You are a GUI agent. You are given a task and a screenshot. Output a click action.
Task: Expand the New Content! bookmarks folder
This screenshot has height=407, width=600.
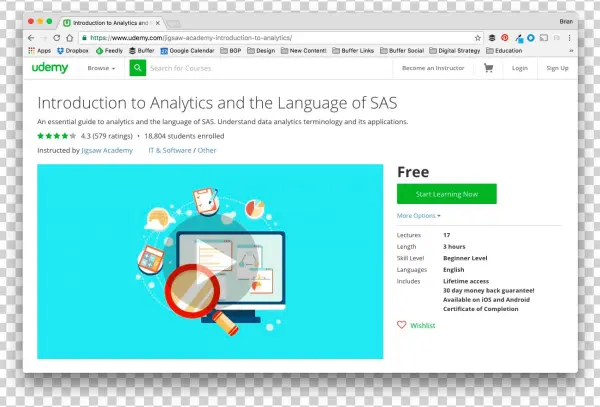[x=303, y=50]
